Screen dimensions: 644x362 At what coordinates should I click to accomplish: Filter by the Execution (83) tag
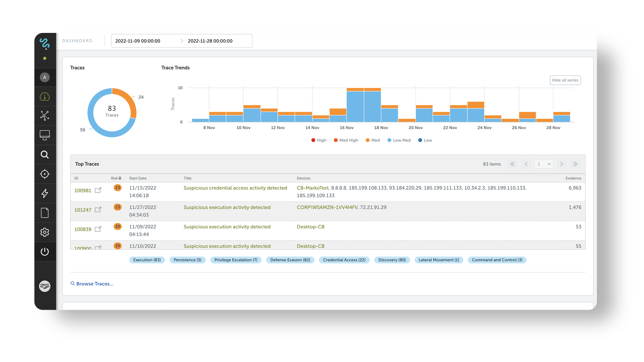pyautogui.click(x=147, y=260)
